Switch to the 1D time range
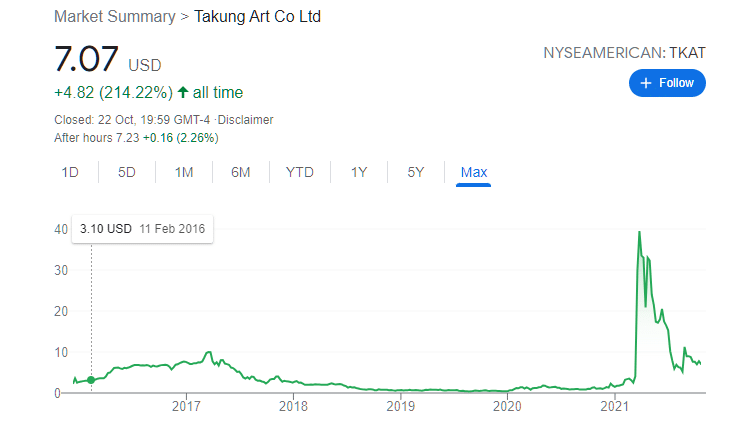This screenshot has width=748, height=428. [70, 172]
